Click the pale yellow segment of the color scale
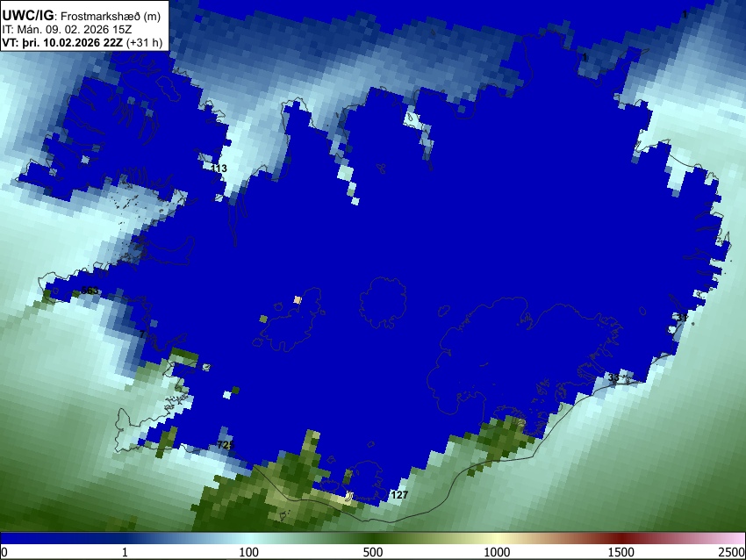Image resolution: width=746 pixels, height=560 pixels. pos(497,539)
